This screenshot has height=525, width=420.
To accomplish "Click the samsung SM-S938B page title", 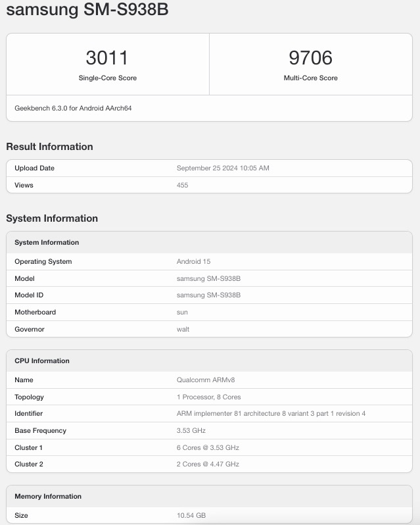I will tap(87, 10).
